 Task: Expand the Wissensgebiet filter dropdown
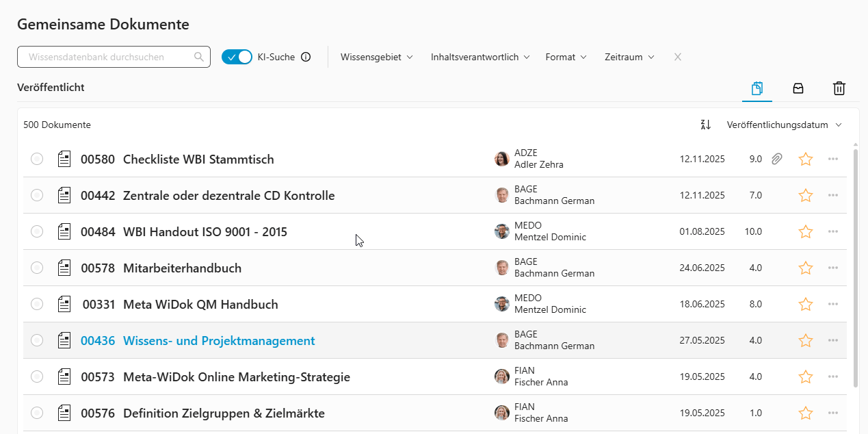coord(376,57)
